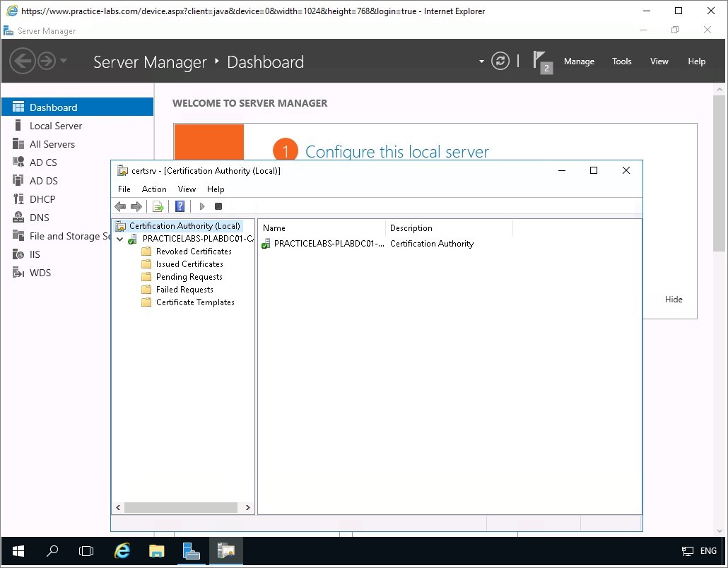Click the back arrow in certsrv toolbar
This screenshot has height=568, width=728.
pyautogui.click(x=120, y=206)
